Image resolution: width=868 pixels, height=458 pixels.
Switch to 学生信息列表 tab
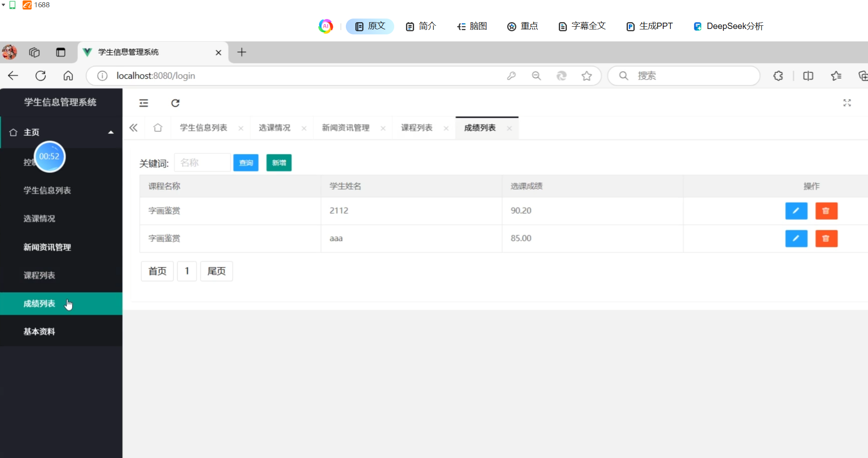[x=203, y=128]
